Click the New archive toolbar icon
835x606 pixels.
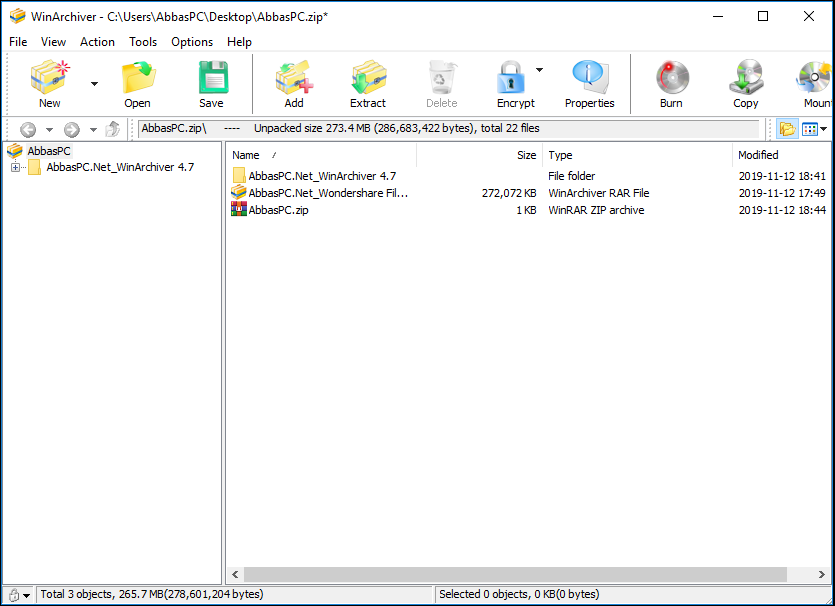50,77
